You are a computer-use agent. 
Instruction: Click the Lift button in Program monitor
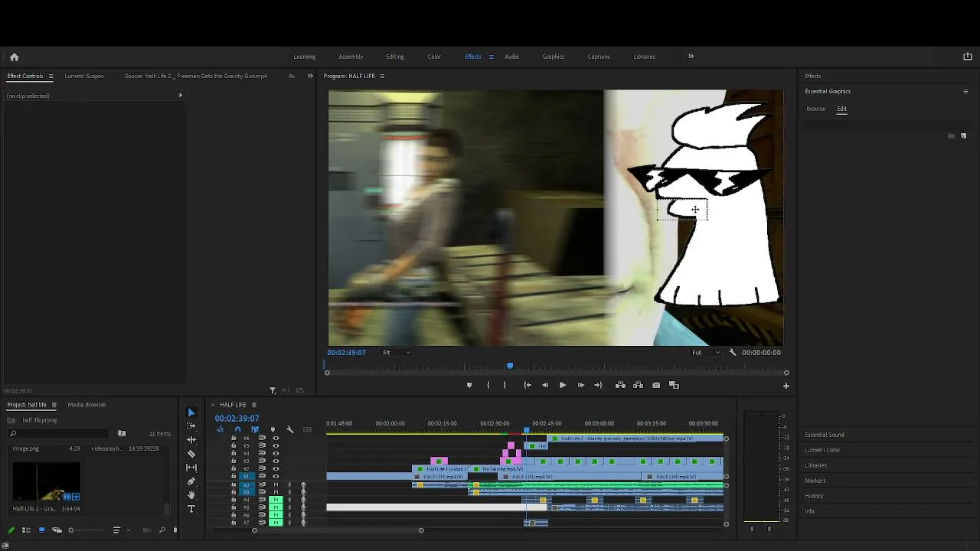pos(620,385)
